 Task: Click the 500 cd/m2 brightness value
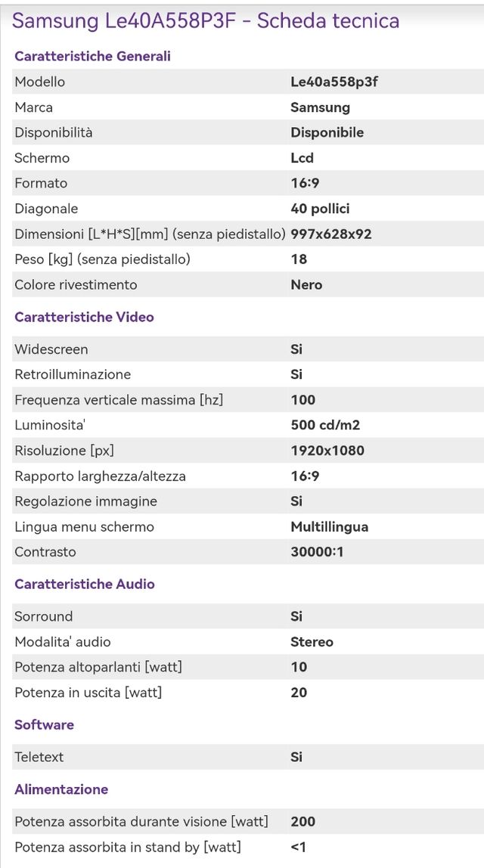click(x=325, y=425)
